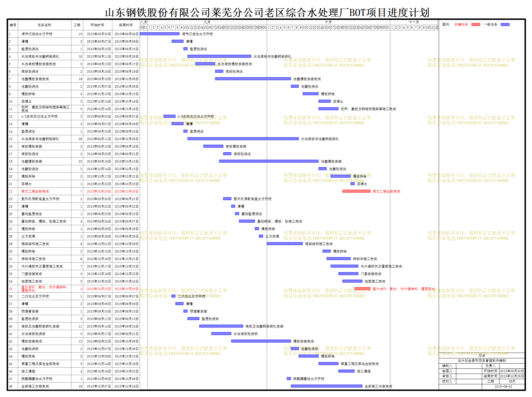Click task name 基础钢筋、模板、砼施工完成 in row 26
532x397 pixels.
coord(44,221)
